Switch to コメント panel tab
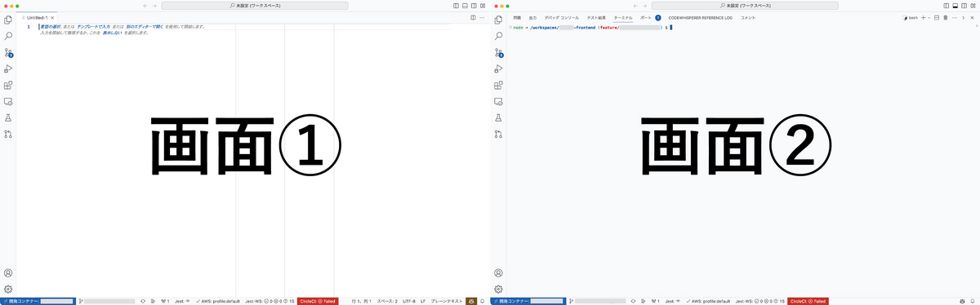Image resolution: width=980 pixels, height=305 pixels. (x=748, y=17)
